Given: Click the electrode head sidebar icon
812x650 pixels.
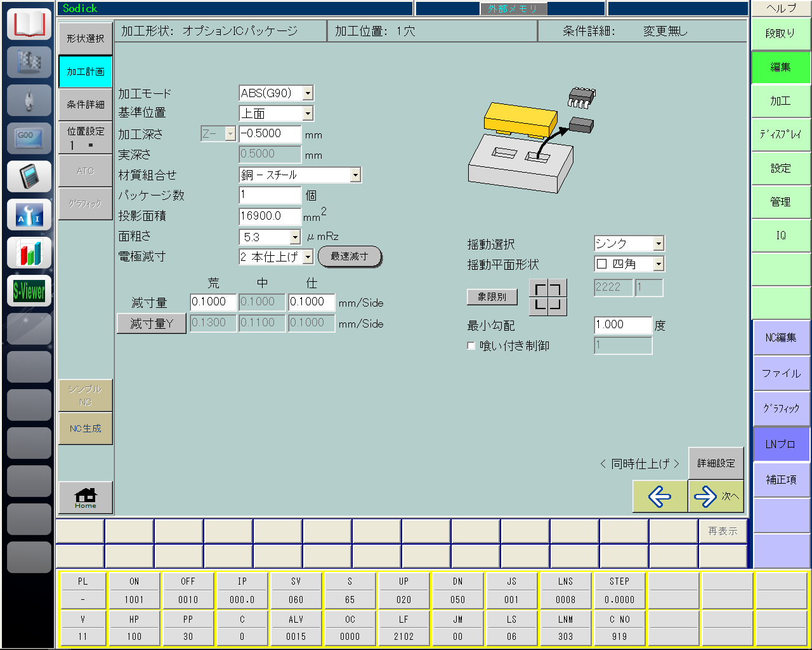Looking at the screenshot, I should (29, 100).
